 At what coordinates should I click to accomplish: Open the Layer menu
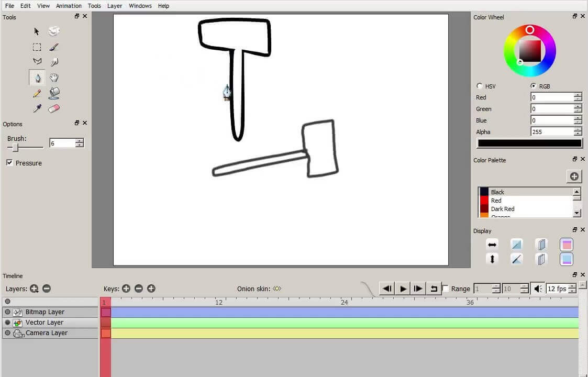[114, 6]
